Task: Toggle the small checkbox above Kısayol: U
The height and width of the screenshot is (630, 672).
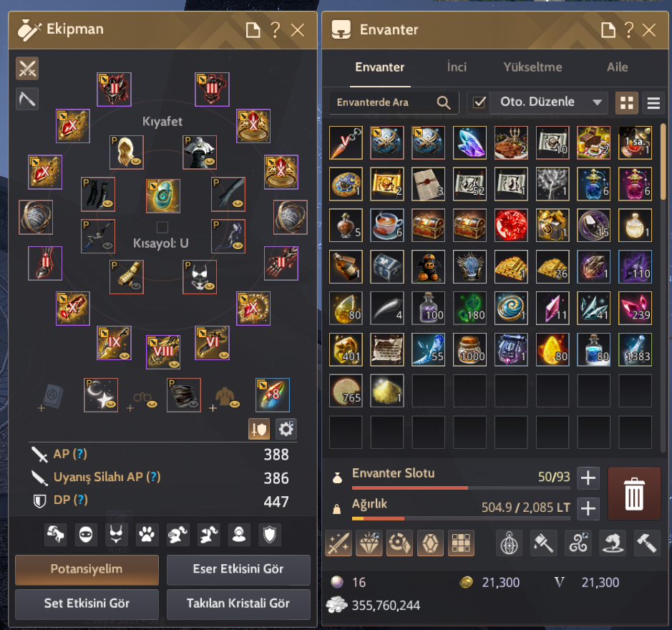Action: [x=162, y=227]
